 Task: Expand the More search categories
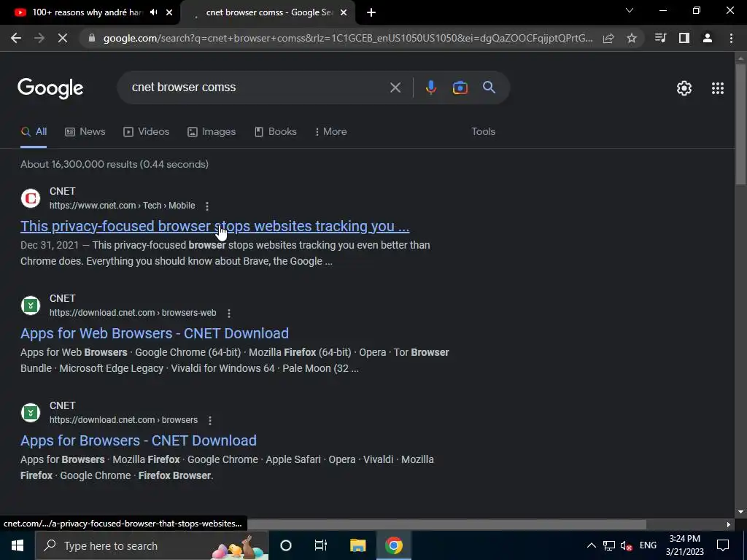pos(330,132)
